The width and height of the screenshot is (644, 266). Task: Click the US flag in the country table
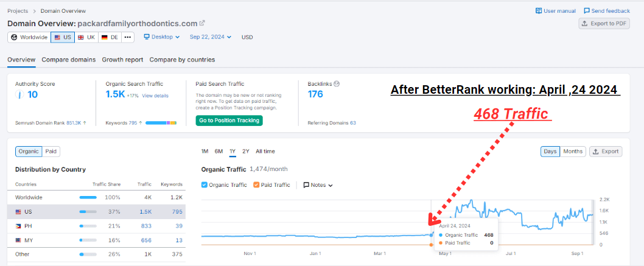[18, 212]
